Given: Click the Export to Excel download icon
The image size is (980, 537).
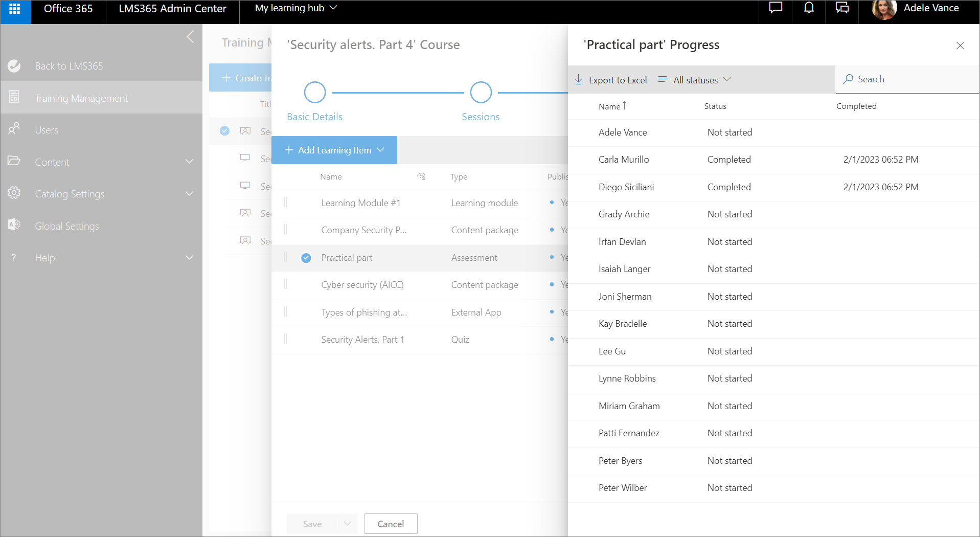Looking at the screenshot, I should click(579, 80).
